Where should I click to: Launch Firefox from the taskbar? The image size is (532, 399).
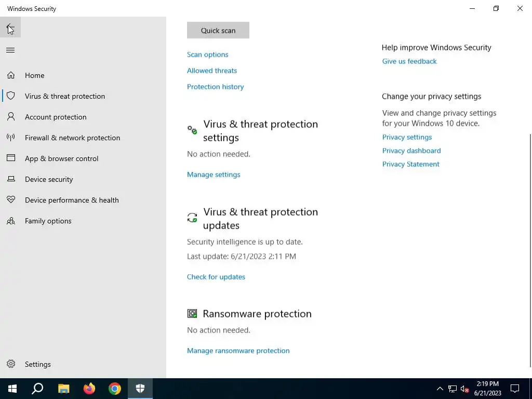click(89, 389)
